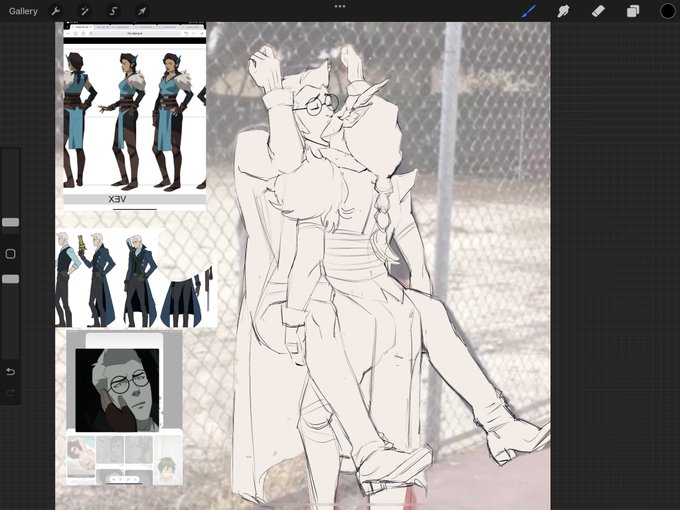Tap the three-dot menu at top center
Viewport: 680px width, 510px height.
(340, 7)
